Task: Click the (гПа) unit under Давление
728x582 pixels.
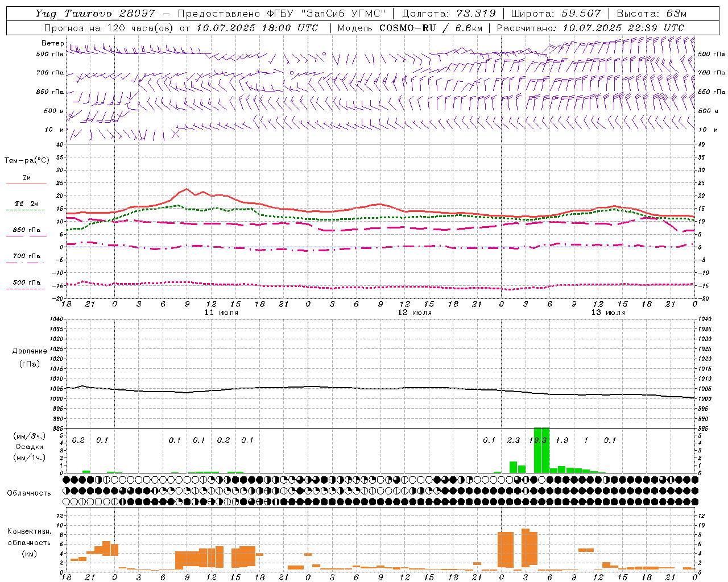Action: click(x=29, y=364)
